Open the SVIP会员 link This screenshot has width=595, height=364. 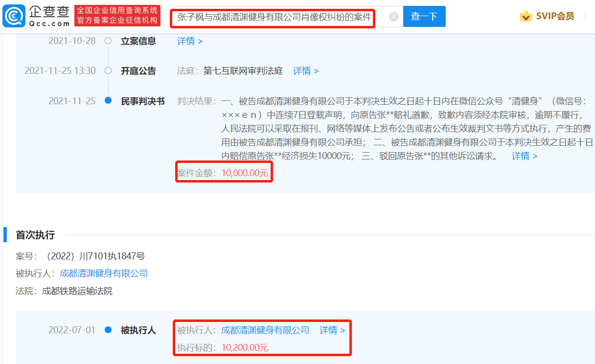coord(555,16)
